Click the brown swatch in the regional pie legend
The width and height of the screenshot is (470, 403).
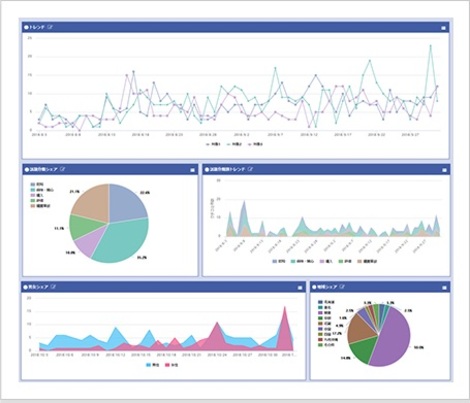[x=320, y=324]
